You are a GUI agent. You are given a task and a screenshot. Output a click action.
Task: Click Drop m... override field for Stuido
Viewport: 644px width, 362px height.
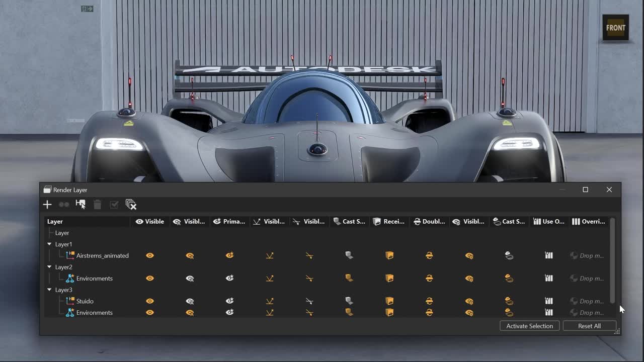587,301
